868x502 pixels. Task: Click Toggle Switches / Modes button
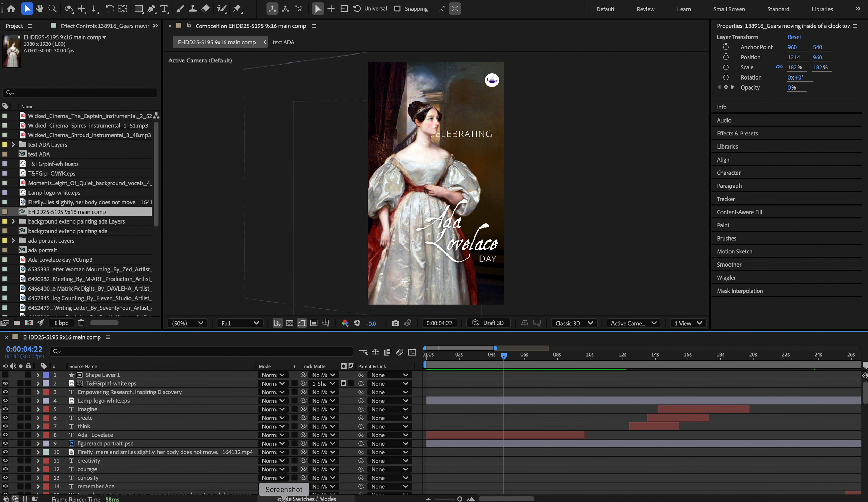pyautogui.click(x=306, y=499)
